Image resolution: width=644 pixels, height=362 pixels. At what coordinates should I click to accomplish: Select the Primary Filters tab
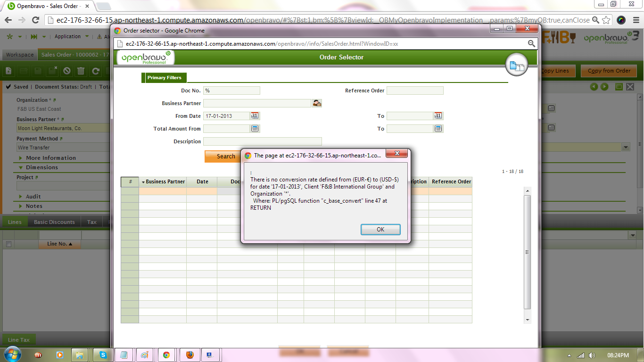164,78
